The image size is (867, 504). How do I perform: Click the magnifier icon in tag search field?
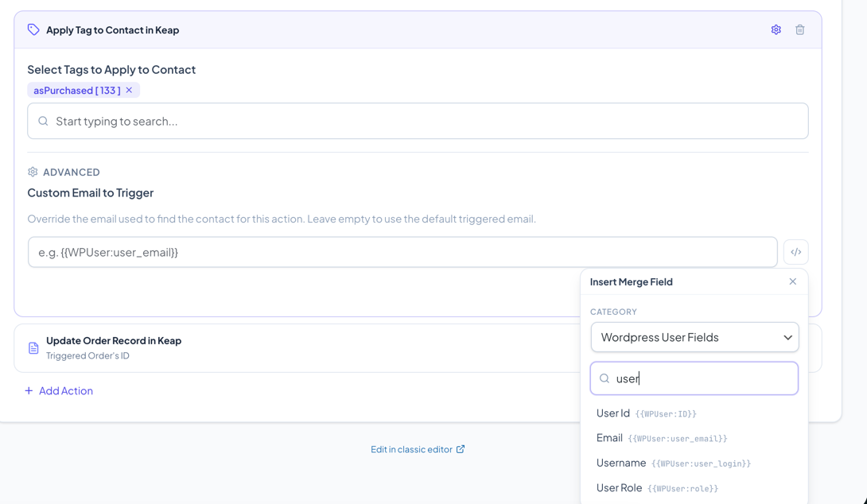coord(44,121)
